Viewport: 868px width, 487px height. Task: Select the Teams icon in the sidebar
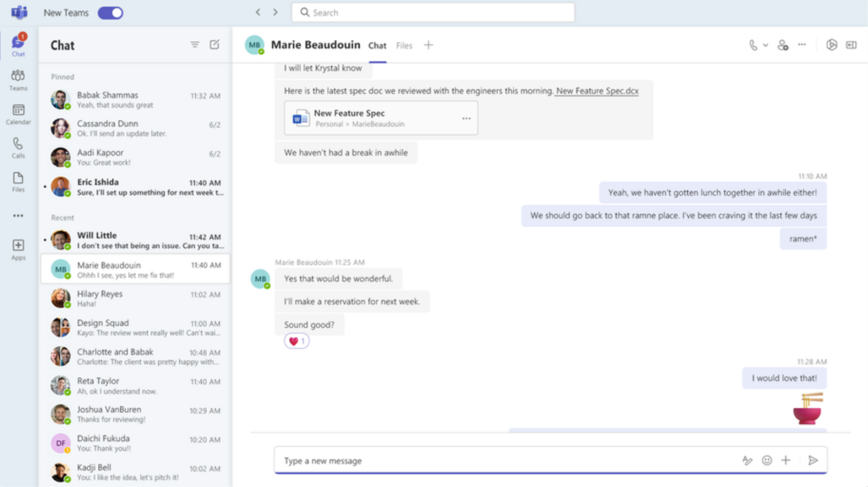coord(18,80)
